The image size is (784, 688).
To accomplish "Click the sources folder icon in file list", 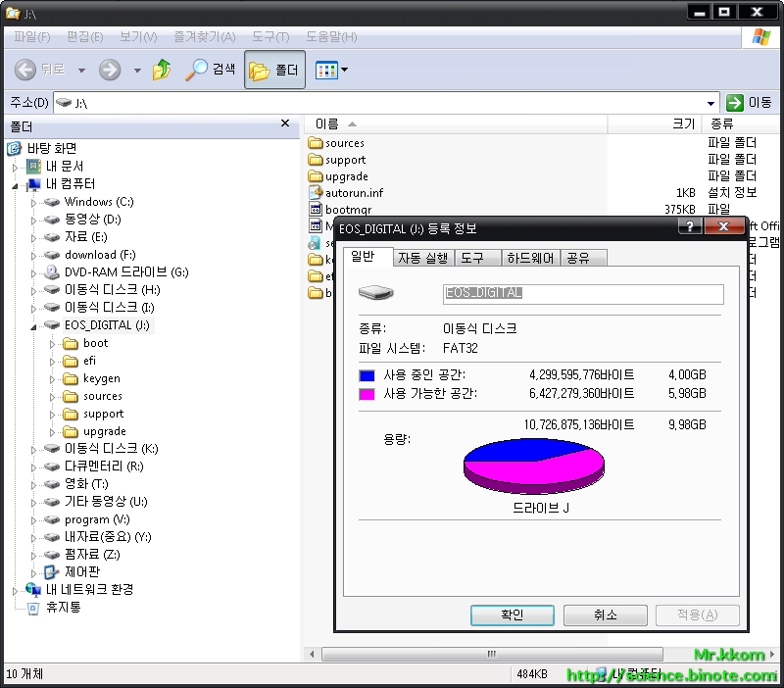I will (316, 143).
